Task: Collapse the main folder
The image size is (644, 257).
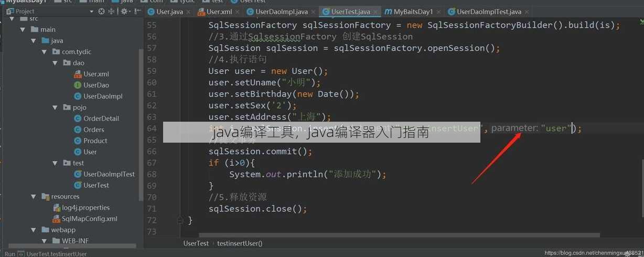Action: (x=23, y=30)
